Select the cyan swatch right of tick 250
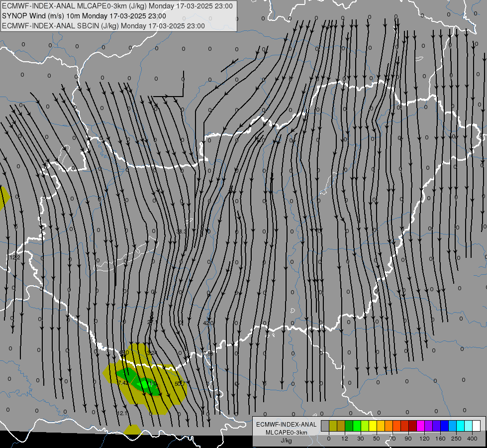 [x=461, y=426]
